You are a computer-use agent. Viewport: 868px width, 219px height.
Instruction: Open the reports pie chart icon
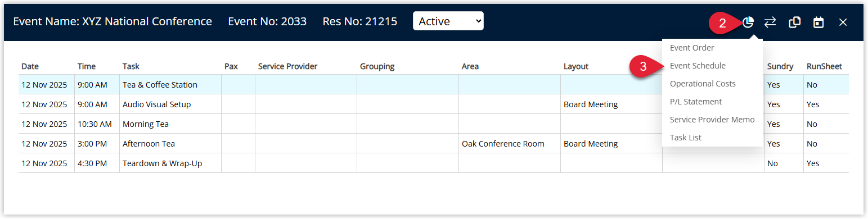pos(748,22)
